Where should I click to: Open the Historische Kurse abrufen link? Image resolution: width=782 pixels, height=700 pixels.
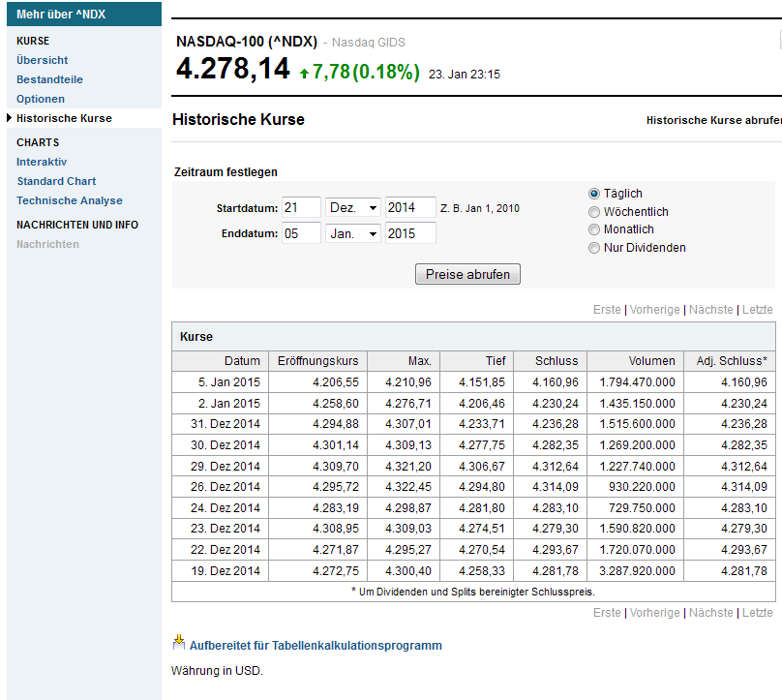[x=713, y=120]
